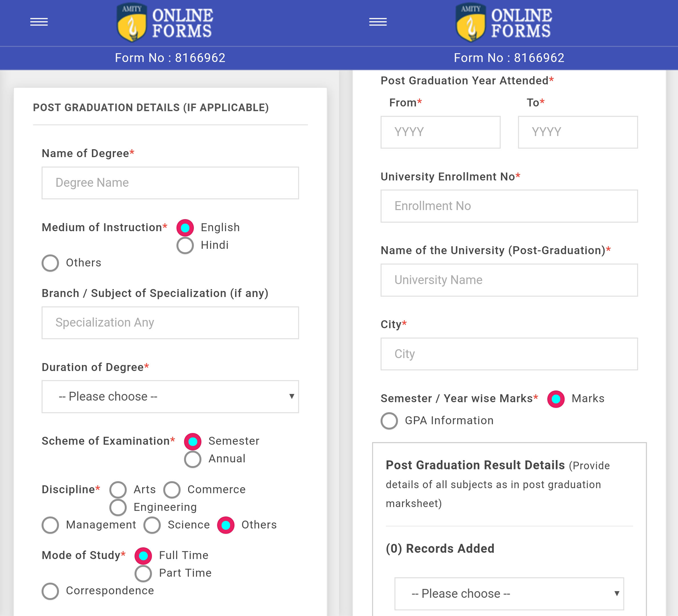
Task: Select Annual scheme of examination
Action: click(193, 459)
